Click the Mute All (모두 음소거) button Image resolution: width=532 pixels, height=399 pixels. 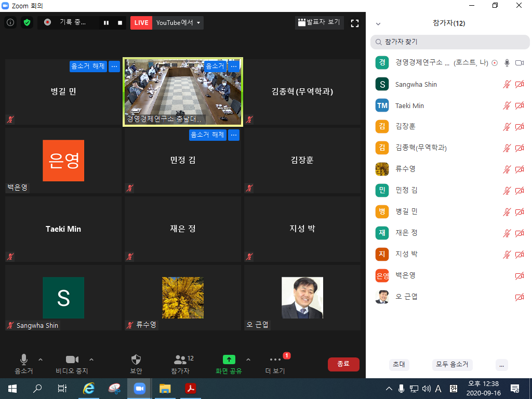(452, 365)
